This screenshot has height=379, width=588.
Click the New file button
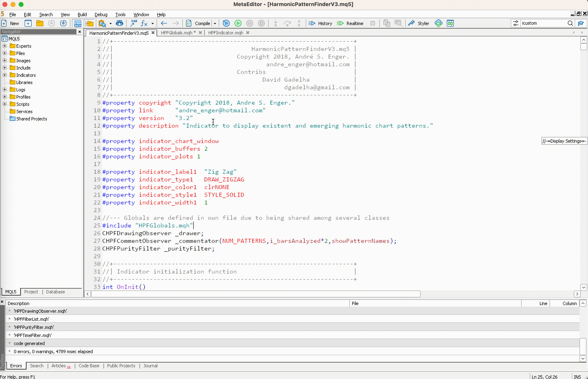10,23
